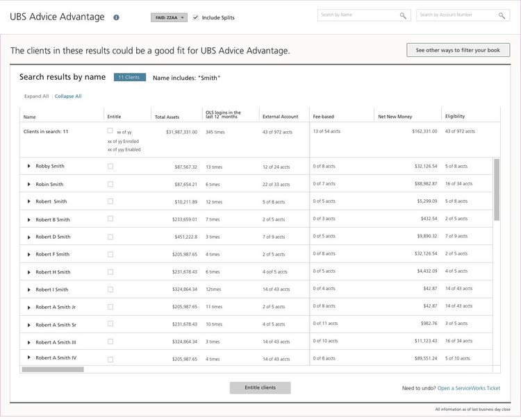521x420 pixels.
Task: Check Entitle box for Robert A Smith III
Action: coord(110,342)
